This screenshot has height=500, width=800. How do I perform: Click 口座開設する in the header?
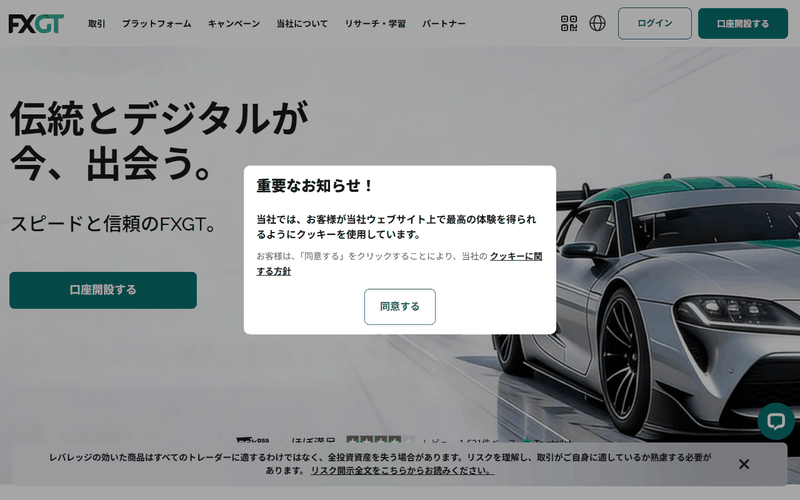pyautogui.click(x=743, y=23)
